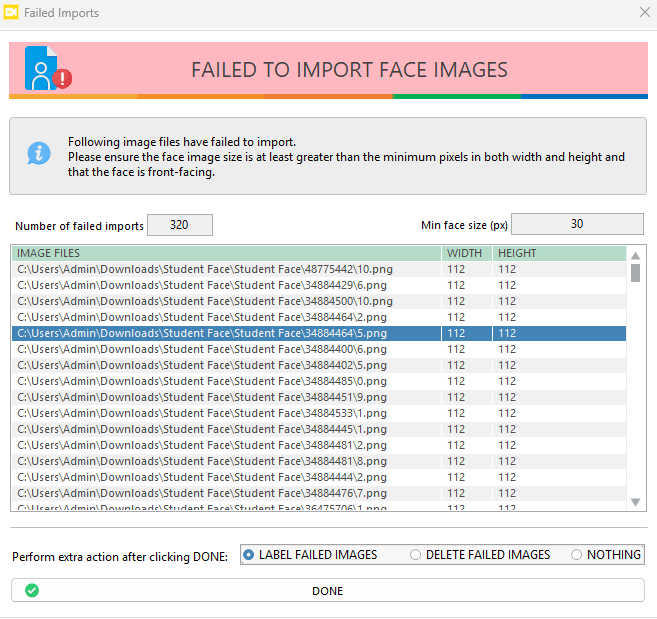Image resolution: width=657 pixels, height=619 pixels.
Task: Select row 48775442\10.png
Action: click(226, 269)
